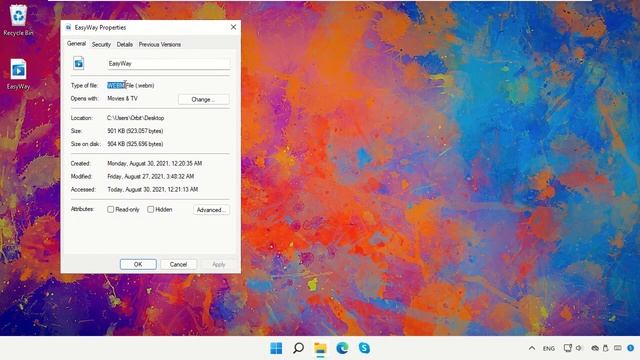Enable the Read-only attribute checkbox
640x360 pixels.
111,209
